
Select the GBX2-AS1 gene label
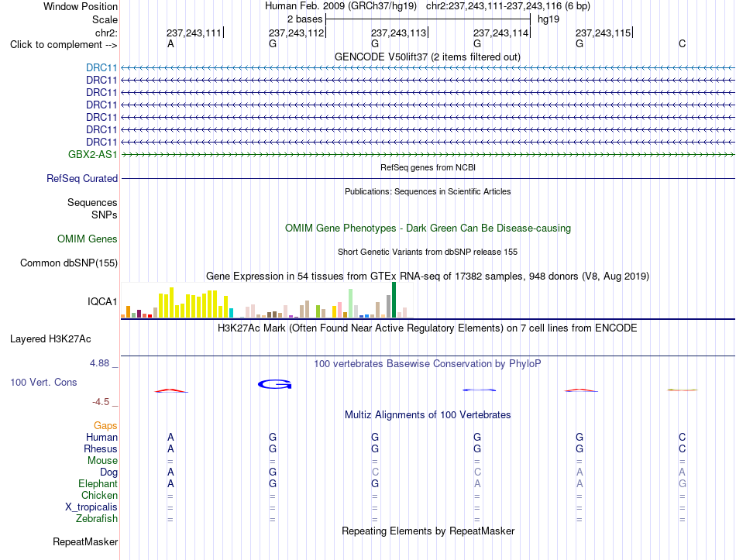point(92,154)
